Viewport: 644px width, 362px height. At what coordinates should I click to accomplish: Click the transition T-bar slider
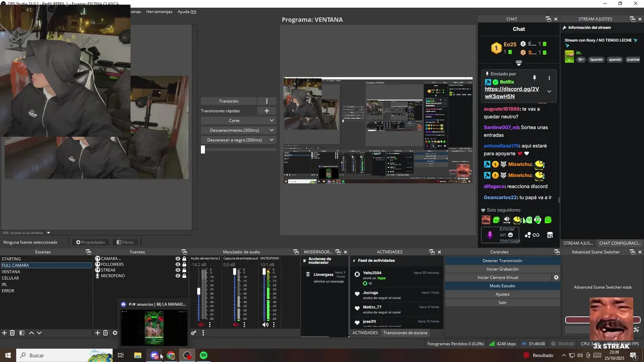pos(203,149)
